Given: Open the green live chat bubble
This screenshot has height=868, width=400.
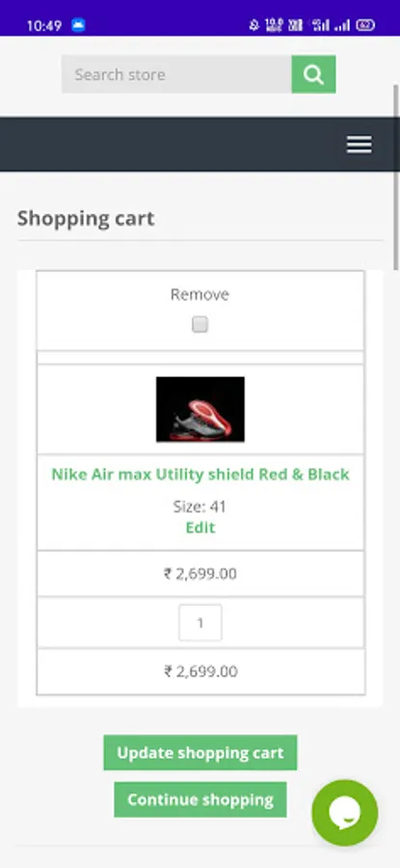Looking at the screenshot, I should pyautogui.click(x=345, y=813).
